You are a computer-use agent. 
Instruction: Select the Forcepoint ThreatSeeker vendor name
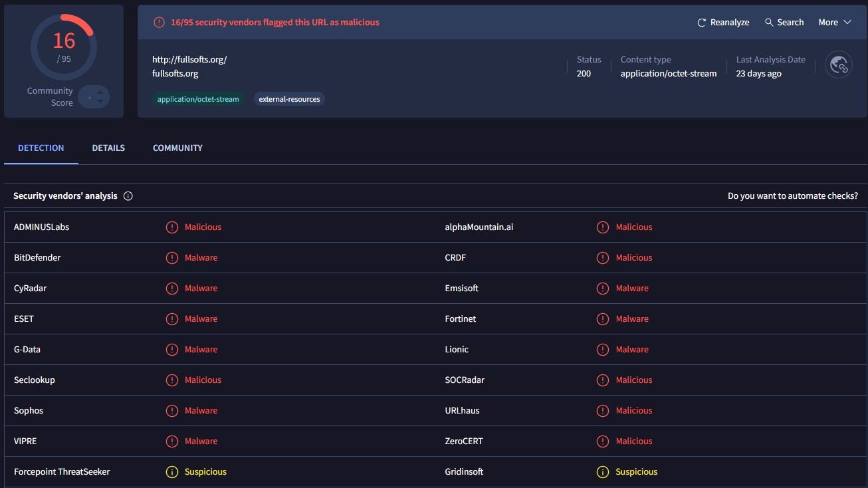62,472
